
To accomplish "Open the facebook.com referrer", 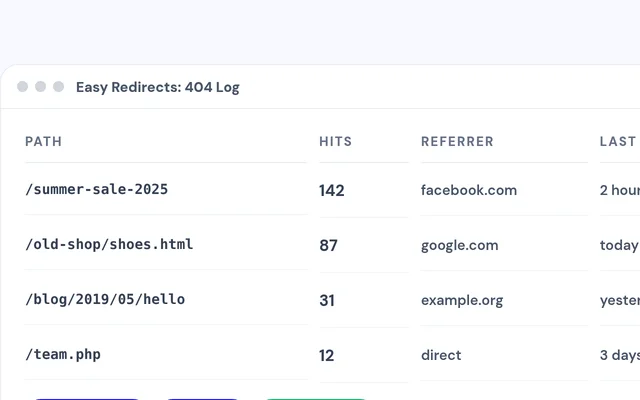I will pyautogui.click(x=469, y=190).
